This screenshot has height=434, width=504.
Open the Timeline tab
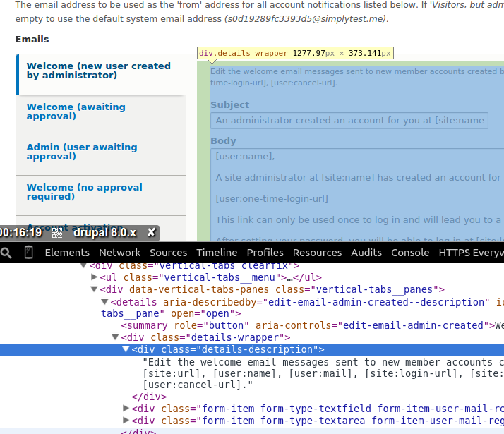tap(217, 253)
